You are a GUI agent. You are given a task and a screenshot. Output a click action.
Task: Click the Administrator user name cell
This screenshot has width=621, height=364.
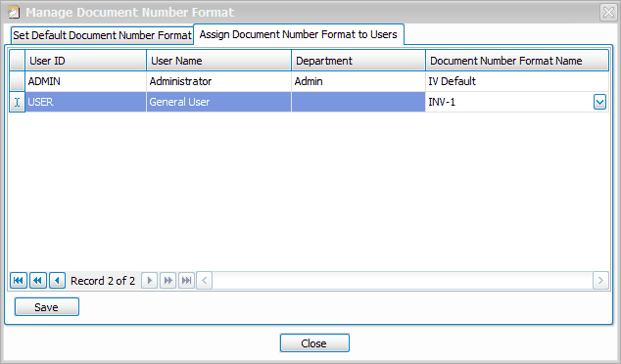(x=218, y=81)
